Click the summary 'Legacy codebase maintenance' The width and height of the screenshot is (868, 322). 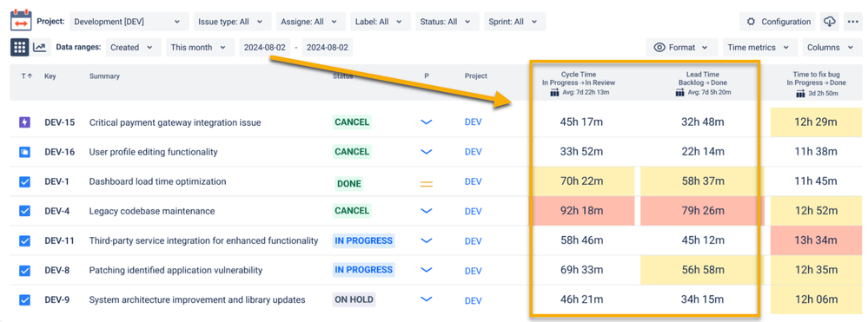coord(152,211)
